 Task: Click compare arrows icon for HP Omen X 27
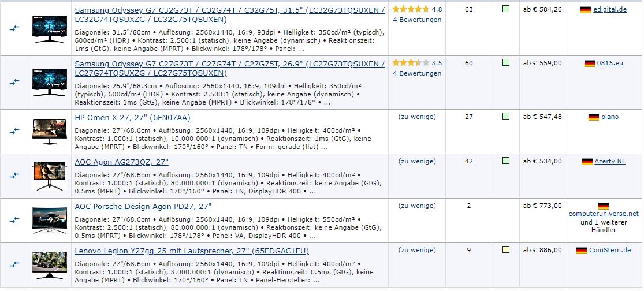click(14, 131)
